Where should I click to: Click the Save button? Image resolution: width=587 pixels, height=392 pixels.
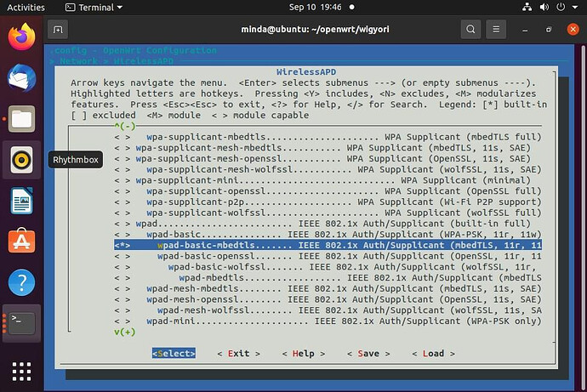tap(368, 354)
